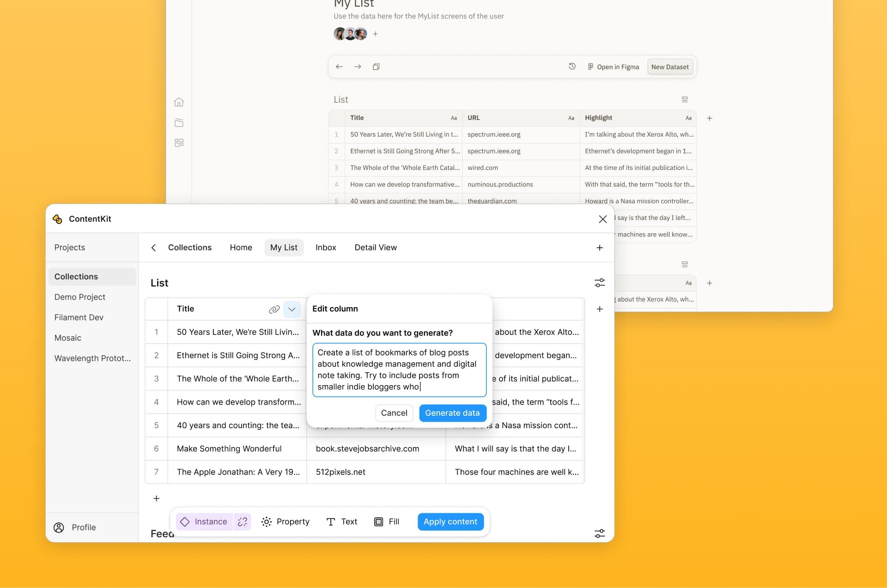Enable Fill mode in the apply bar

387,521
